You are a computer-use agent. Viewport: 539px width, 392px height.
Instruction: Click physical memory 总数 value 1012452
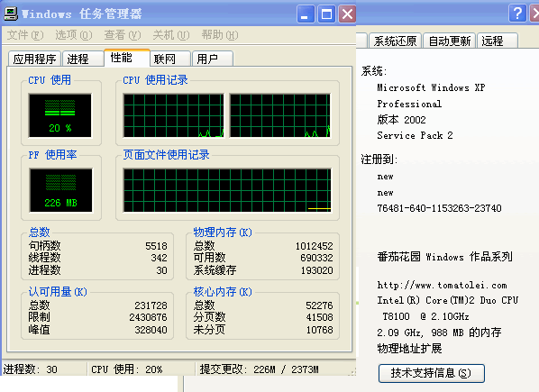click(315, 246)
